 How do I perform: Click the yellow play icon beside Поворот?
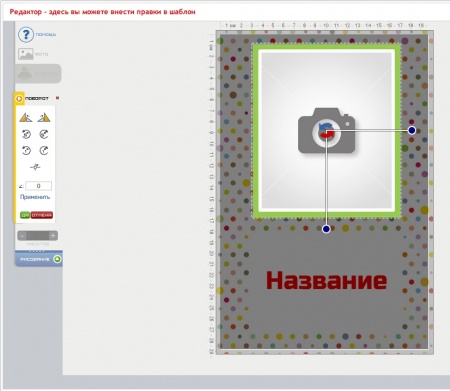click(x=19, y=99)
